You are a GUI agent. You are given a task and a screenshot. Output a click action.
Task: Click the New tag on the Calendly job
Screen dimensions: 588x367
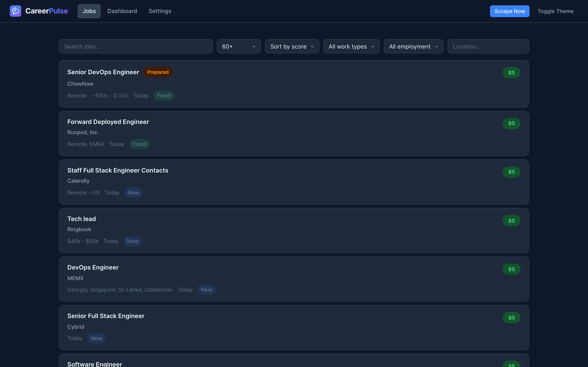pyautogui.click(x=133, y=192)
